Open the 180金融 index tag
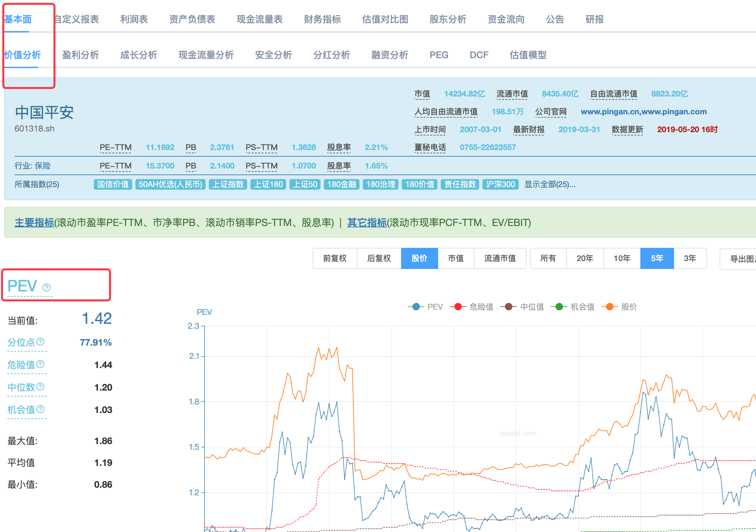 click(342, 184)
